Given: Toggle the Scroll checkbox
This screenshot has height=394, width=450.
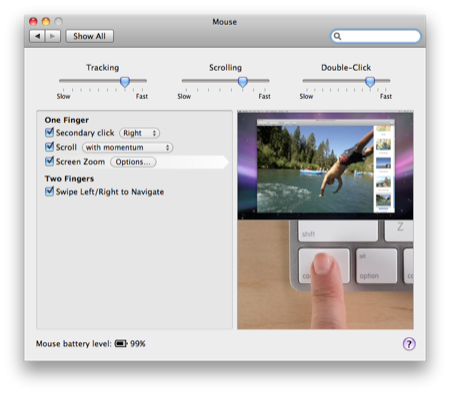Looking at the screenshot, I should 49,147.
